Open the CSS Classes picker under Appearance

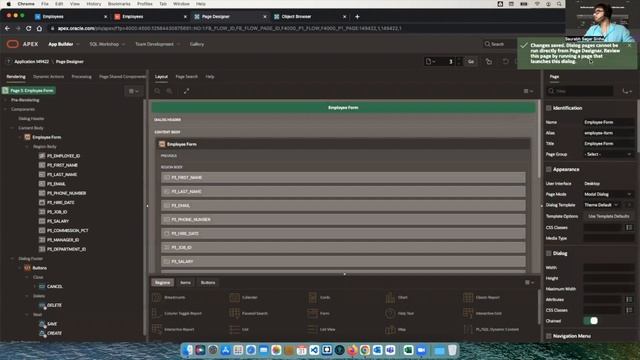629,227
